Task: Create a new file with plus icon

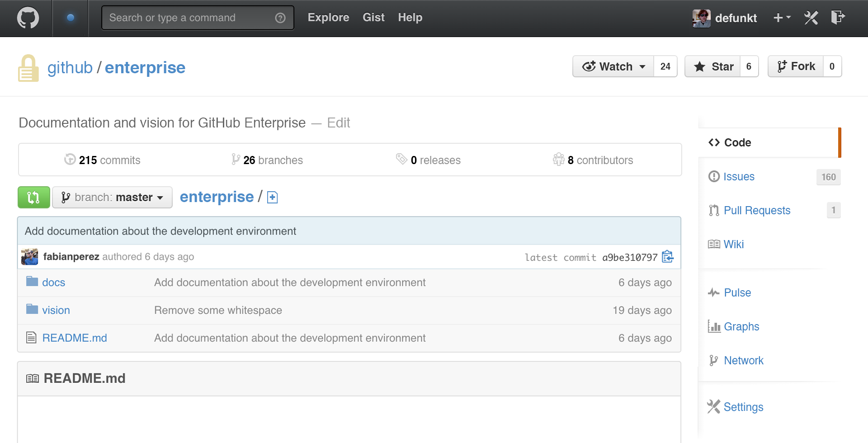Action: pyautogui.click(x=272, y=198)
